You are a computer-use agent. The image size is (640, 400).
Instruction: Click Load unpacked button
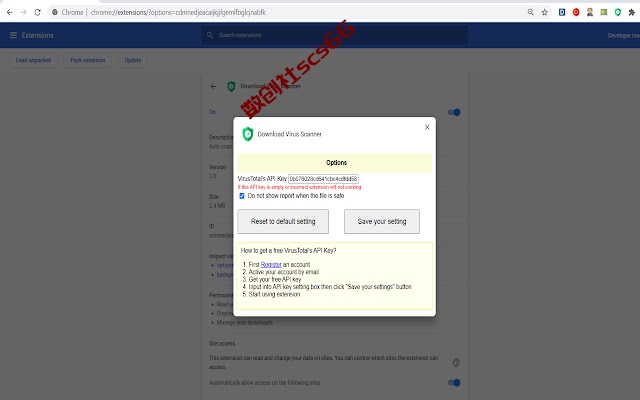tap(33, 60)
